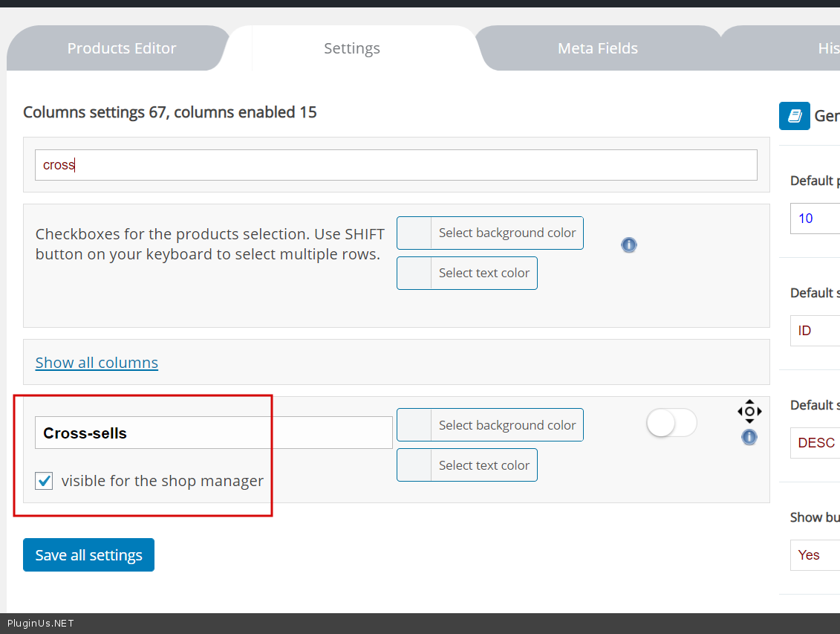The width and height of the screenshot is (840, 634).
Task: Click the move handle icon for Cross-sells
Action: point(749,411)
